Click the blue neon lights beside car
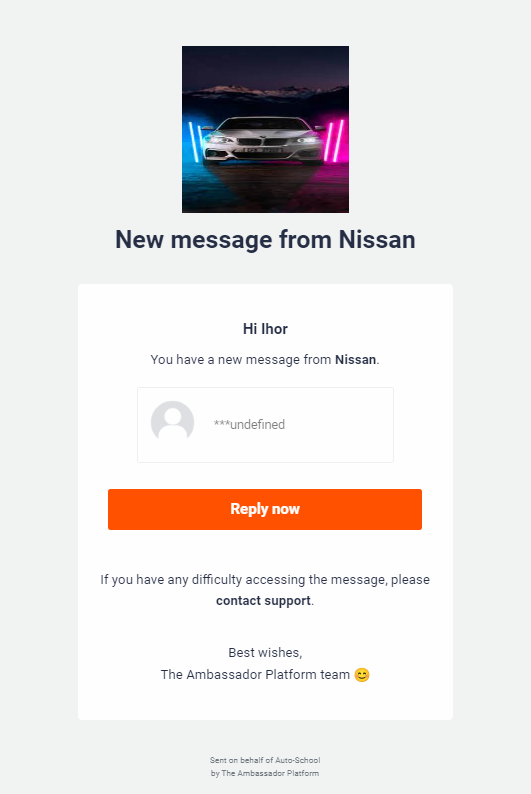Image resolution: width=531 pixels, height=794 pixels. pyautogui.click(x=194, y=142)
